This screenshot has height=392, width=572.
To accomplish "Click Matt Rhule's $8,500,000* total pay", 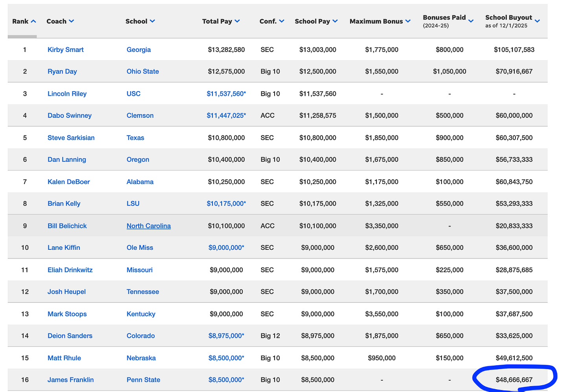I will 226,358.
